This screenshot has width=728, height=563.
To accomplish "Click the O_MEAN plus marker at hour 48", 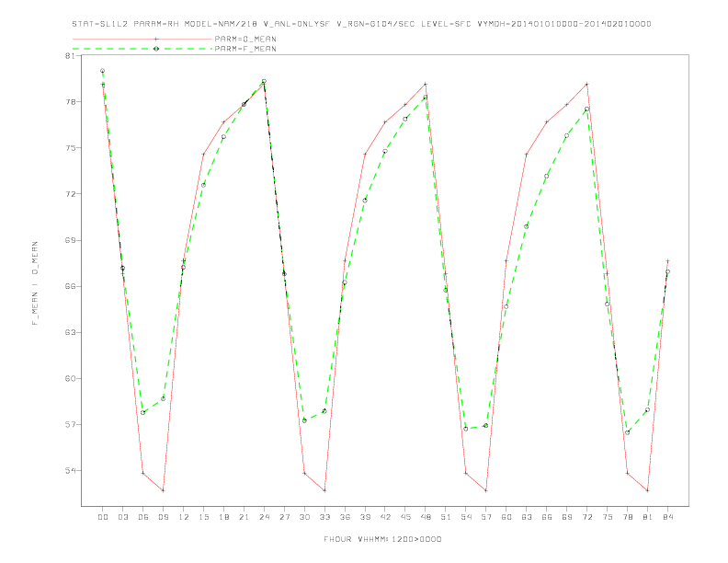I will tap(426, 84).
